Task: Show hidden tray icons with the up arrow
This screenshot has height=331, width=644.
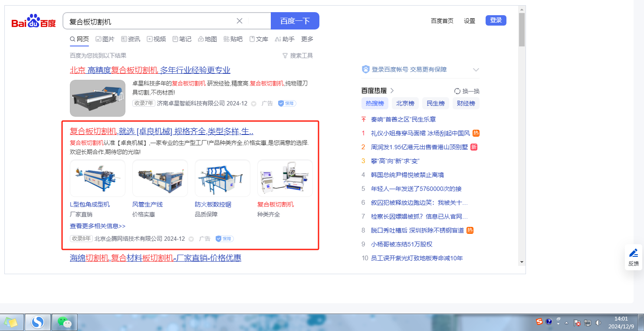Action: pyautogui.click(x=566, y=323)
